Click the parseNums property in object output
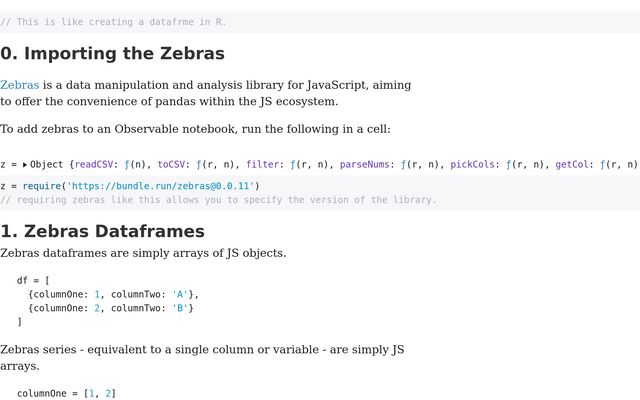Screen dimensions: 640x400 [364, 164]
